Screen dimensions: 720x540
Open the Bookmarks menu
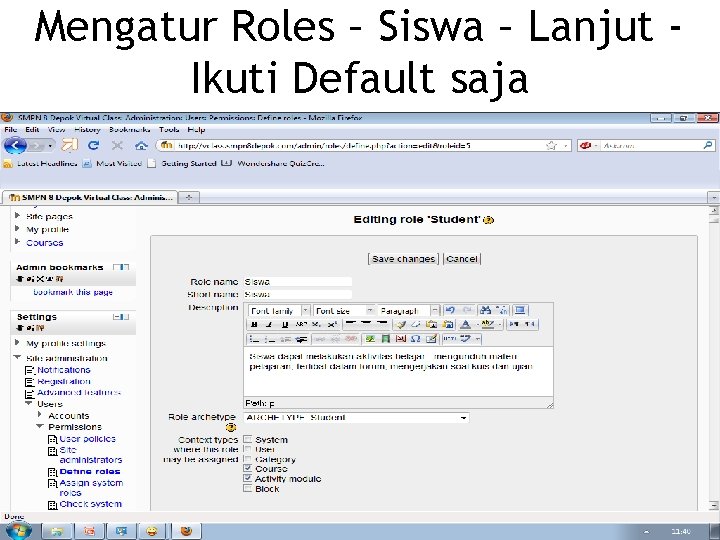coord(129,130)
